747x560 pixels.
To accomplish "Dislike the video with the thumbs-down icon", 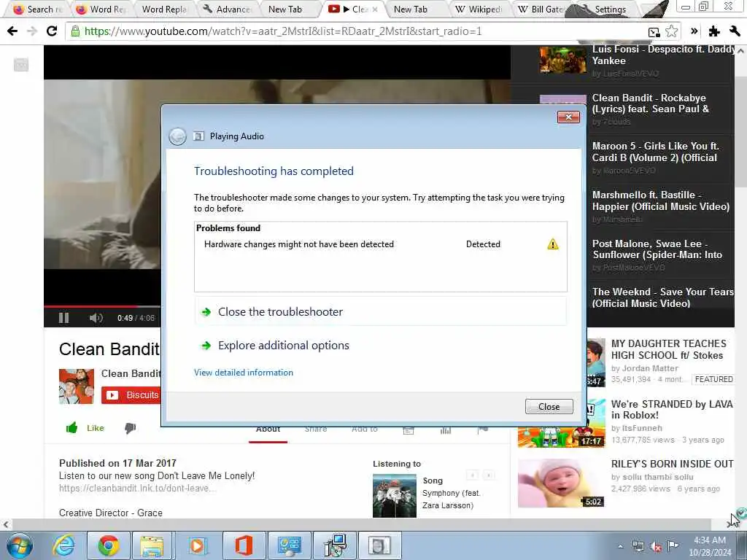I will pyautogui.click(x=130, y=428).
